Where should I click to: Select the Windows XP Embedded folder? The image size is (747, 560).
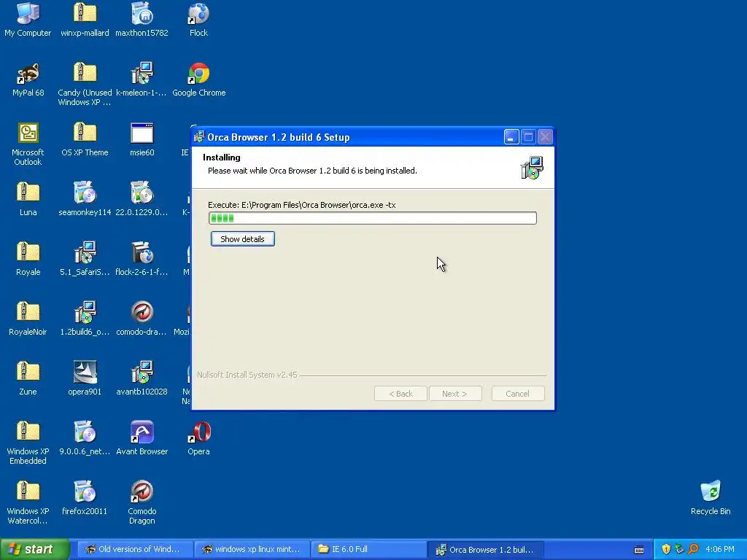(x=28, y=432)
